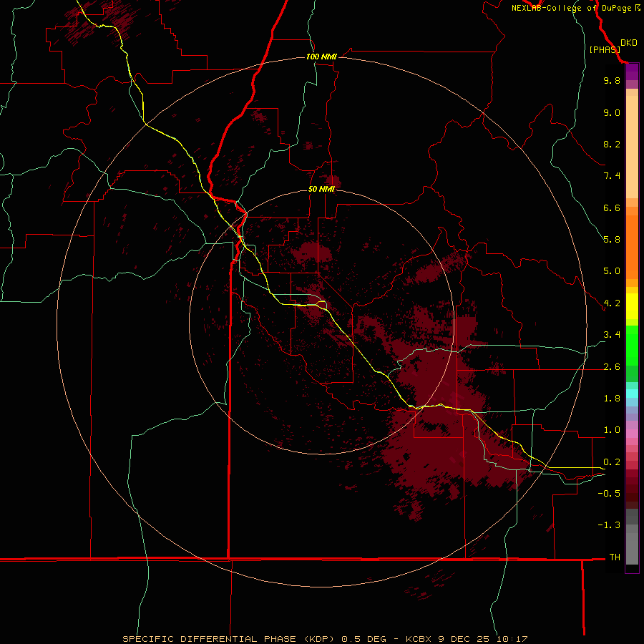Pick the yellow band of the color scale

[632, 306]
